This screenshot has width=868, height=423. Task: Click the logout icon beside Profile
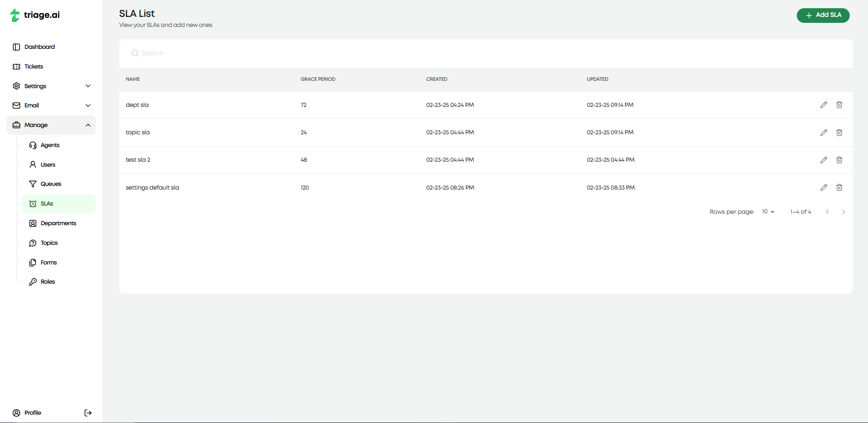(x=88, y=413)
